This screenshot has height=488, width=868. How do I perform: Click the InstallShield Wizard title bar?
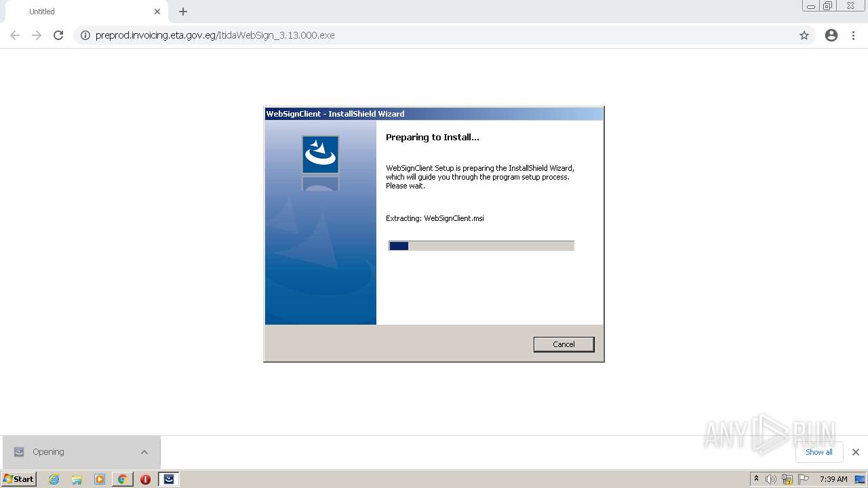(x=434, y=114)
